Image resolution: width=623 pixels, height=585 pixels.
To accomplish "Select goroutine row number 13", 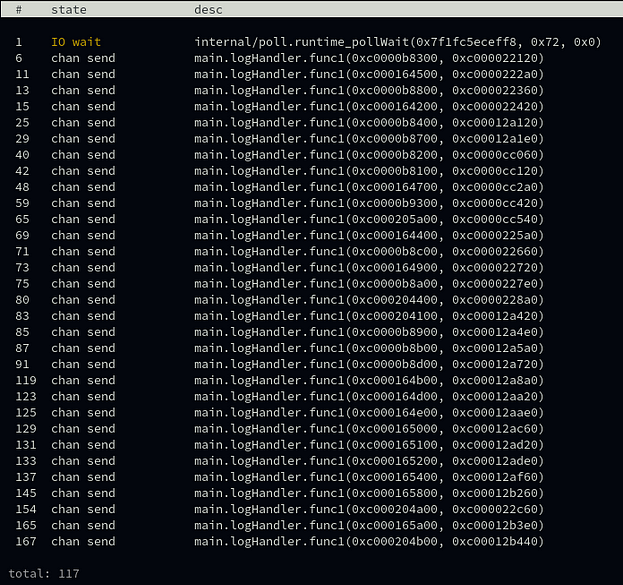I will click(312, 90).
